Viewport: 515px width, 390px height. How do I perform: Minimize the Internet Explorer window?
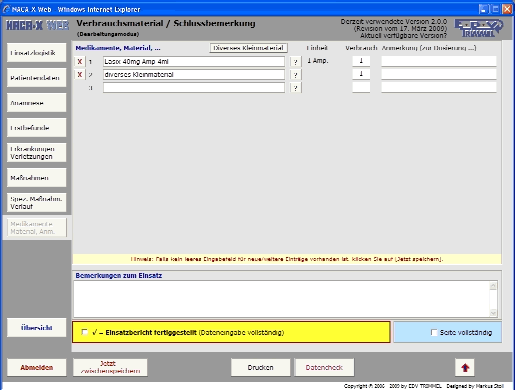click(484, 9)
